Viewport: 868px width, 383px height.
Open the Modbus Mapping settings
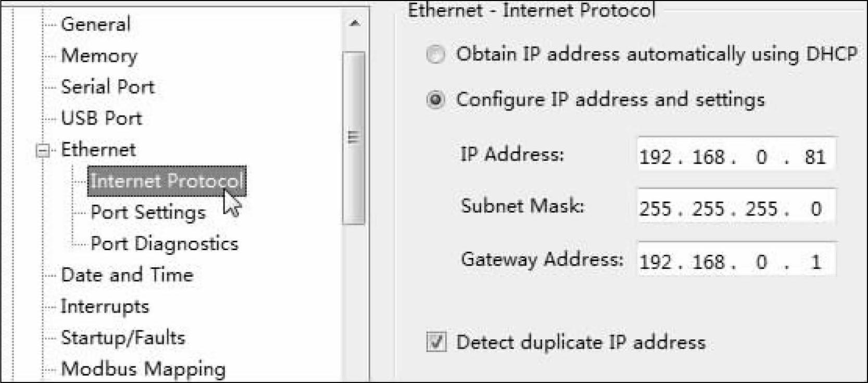pyautogui.click(x=143, y=369)
